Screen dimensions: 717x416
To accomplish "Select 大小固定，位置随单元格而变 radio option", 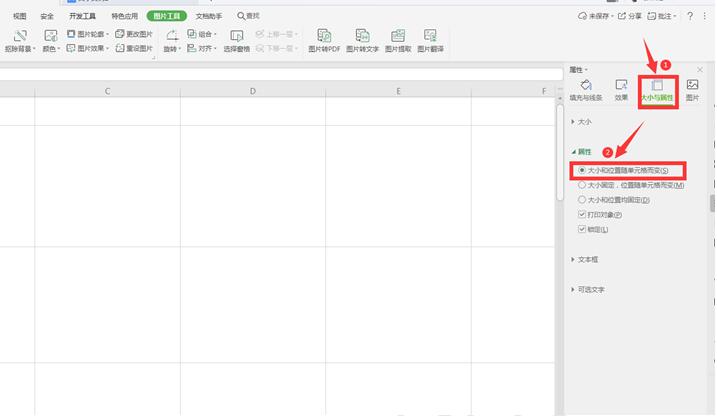I will pos(582,185).
